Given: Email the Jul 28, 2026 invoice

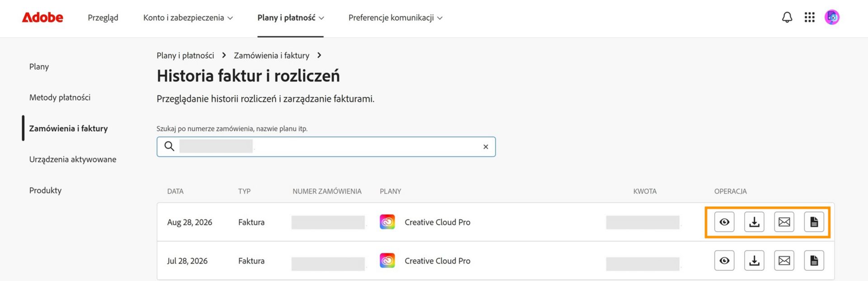Looking at the screenshot, I should point(784,261).
